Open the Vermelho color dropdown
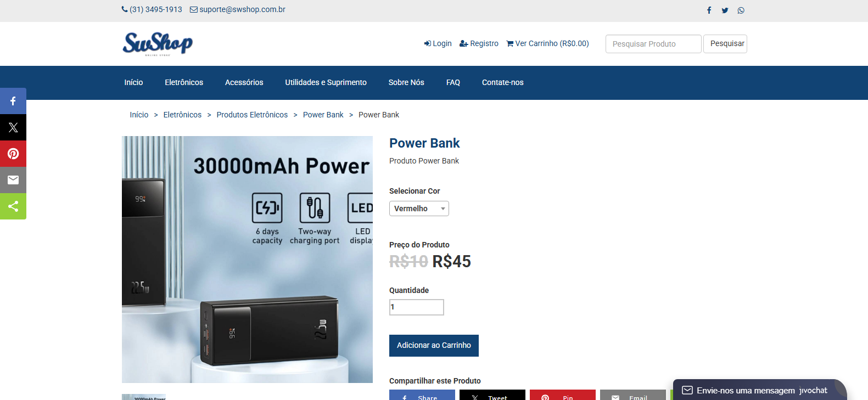 [x=419, y=209]
